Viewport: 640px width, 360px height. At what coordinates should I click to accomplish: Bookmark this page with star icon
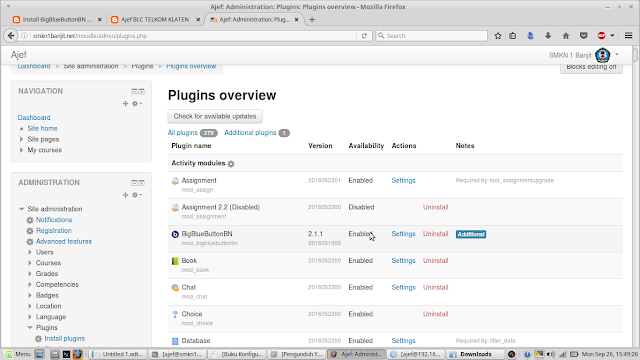click(498, 36)
